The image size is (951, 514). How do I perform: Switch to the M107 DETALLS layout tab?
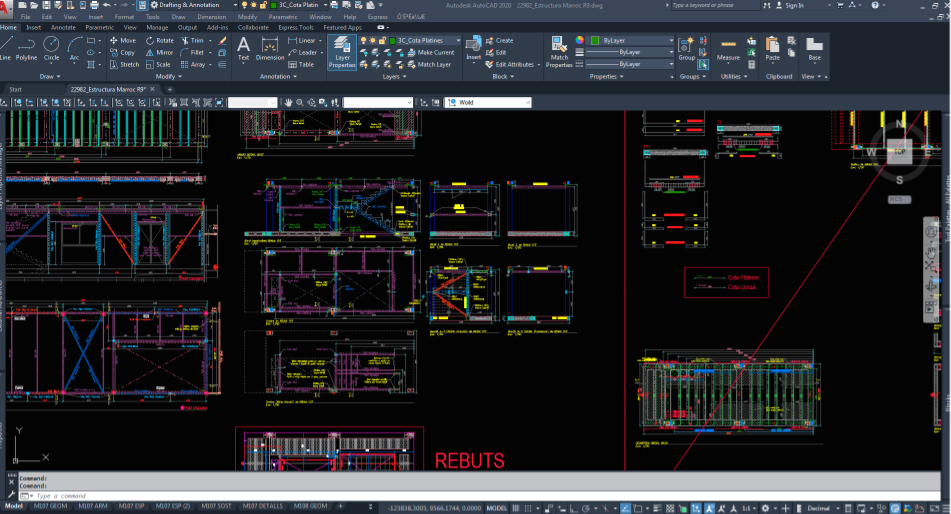pyautogui.click(x=263, y=506)
